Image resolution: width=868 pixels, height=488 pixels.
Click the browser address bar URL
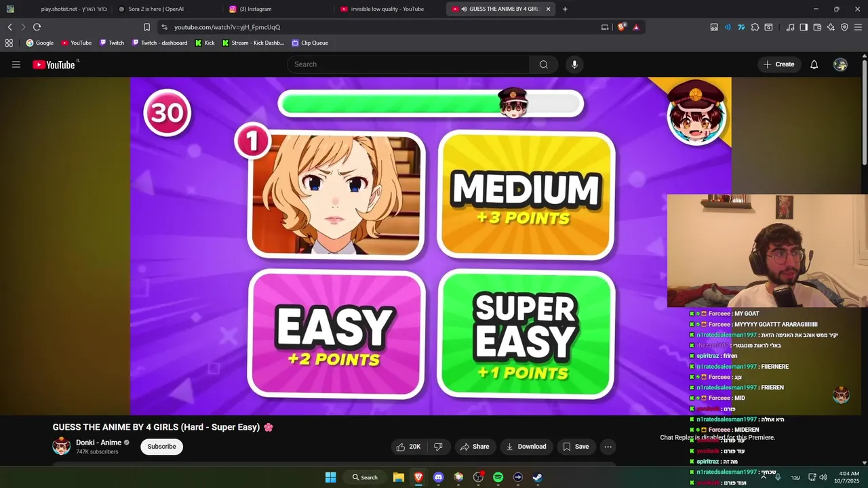(227, 27)
